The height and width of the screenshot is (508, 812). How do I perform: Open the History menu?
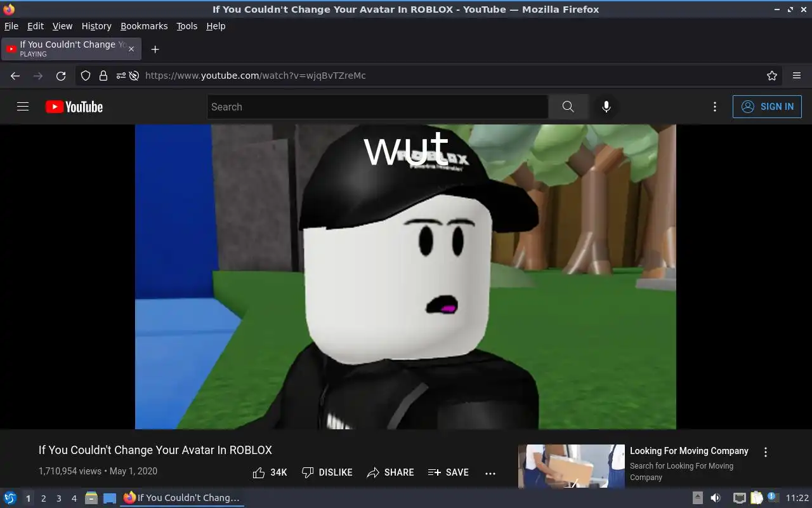pyautogui.click(x=96, y=26)
